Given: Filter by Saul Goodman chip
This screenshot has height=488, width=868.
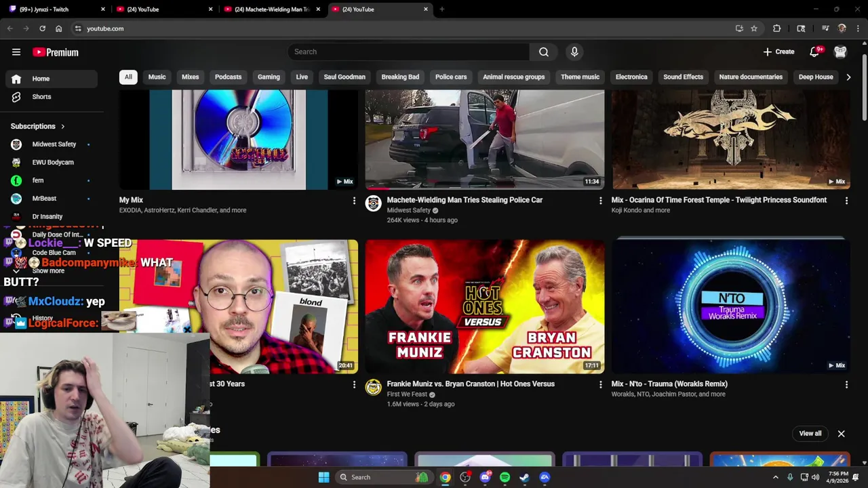Looking at the screenshot, I should (344, 77).
